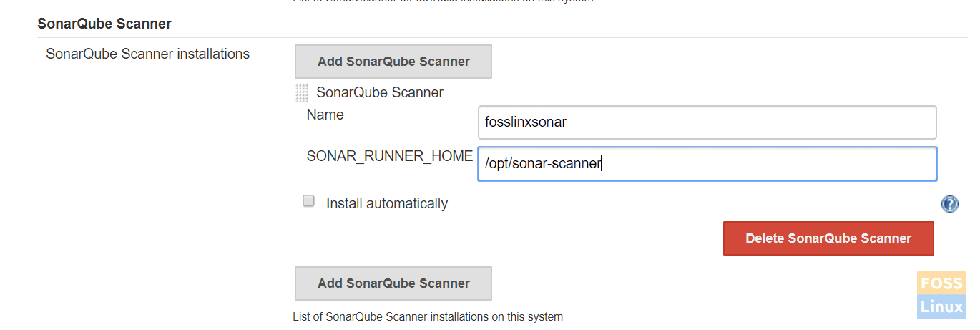Click into the SONAR_RUNNER_HOME path field
Viewport: 980px width, 330px height.
(707, 164)
